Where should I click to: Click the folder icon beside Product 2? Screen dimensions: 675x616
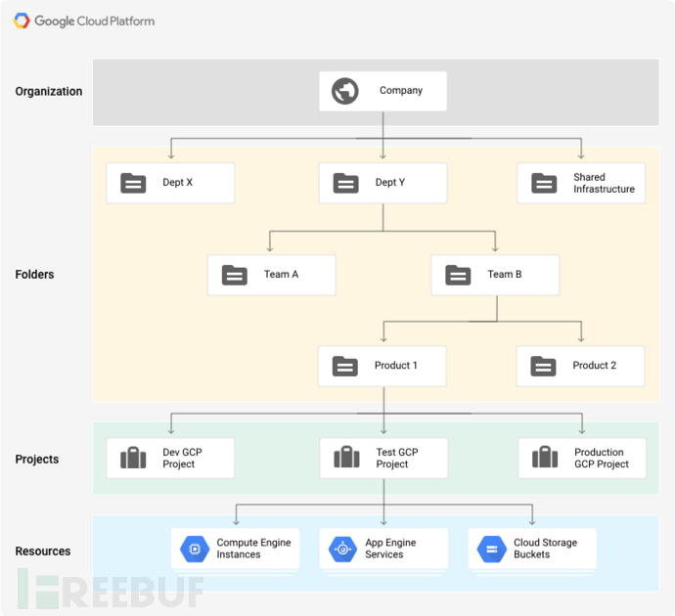pyautogui.click(x=543, y=367)
